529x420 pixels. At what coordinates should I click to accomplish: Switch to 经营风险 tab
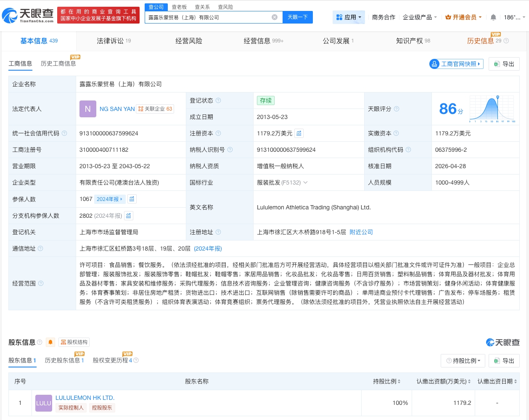[x=189, y=41]
